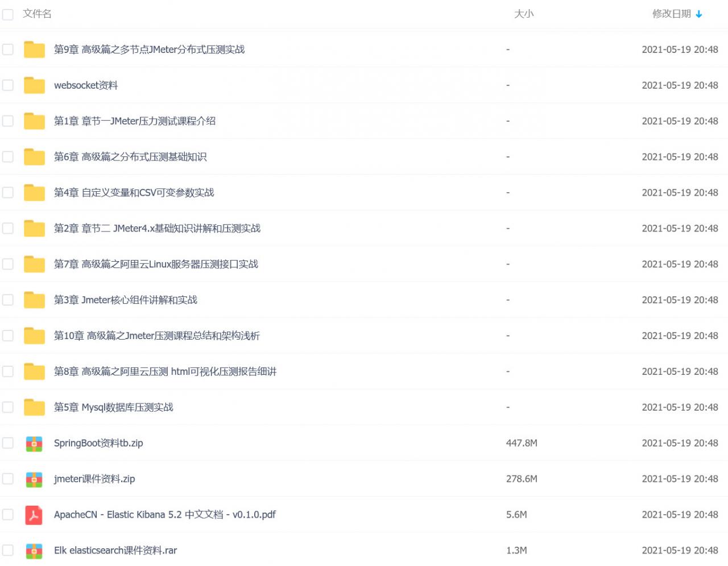Click PDF icon of ApacheCN Elastic Kibana document
The width and height of the screenshot is (728, 566).
pos(34,515)
